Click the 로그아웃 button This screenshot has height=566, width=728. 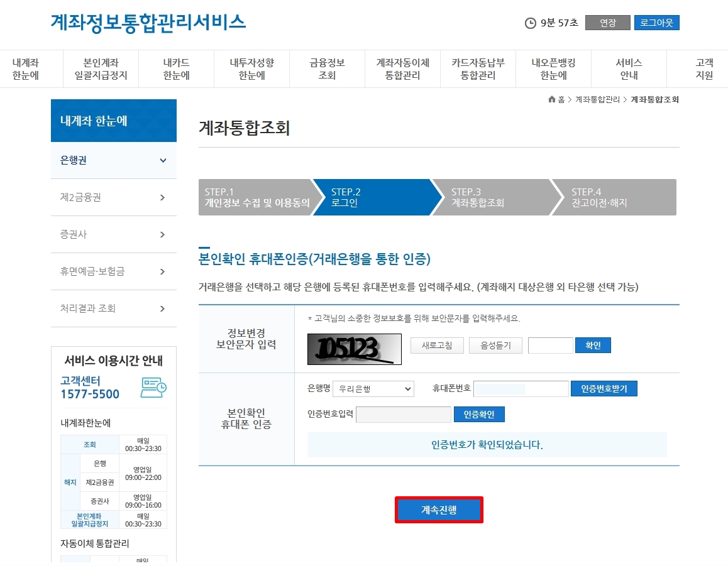tap(656, 23)
